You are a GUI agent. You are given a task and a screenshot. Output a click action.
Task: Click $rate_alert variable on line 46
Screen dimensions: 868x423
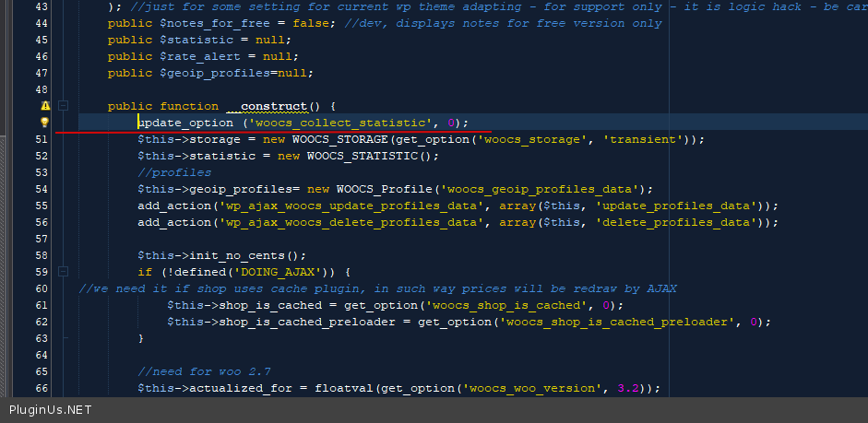point(200,56)
